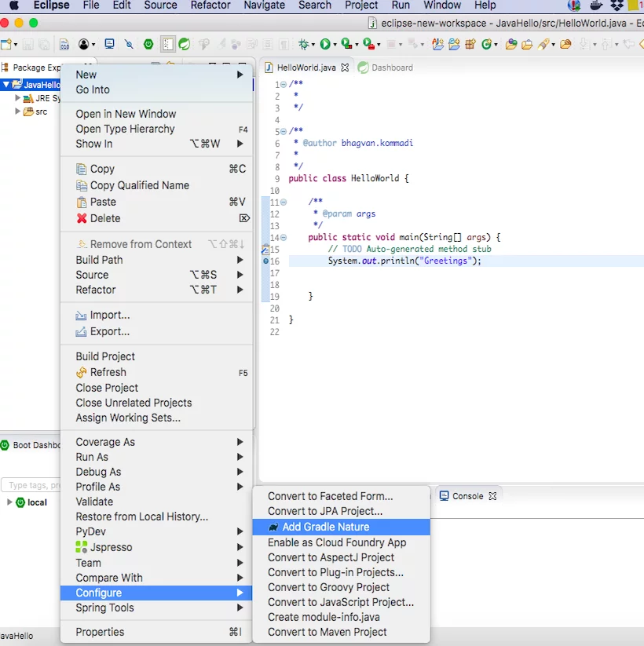Choose Convert to Maven Project
Screen dimensions: 644x646
click(x=341, y=632)
